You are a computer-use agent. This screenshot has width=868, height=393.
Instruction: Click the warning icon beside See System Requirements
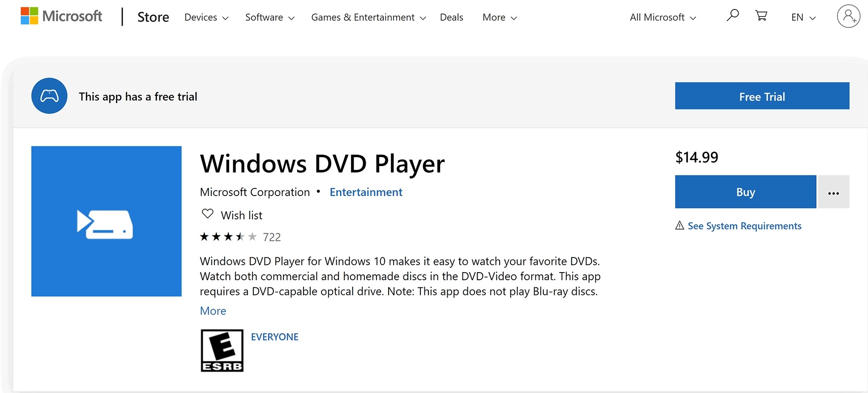coord(680,226)
